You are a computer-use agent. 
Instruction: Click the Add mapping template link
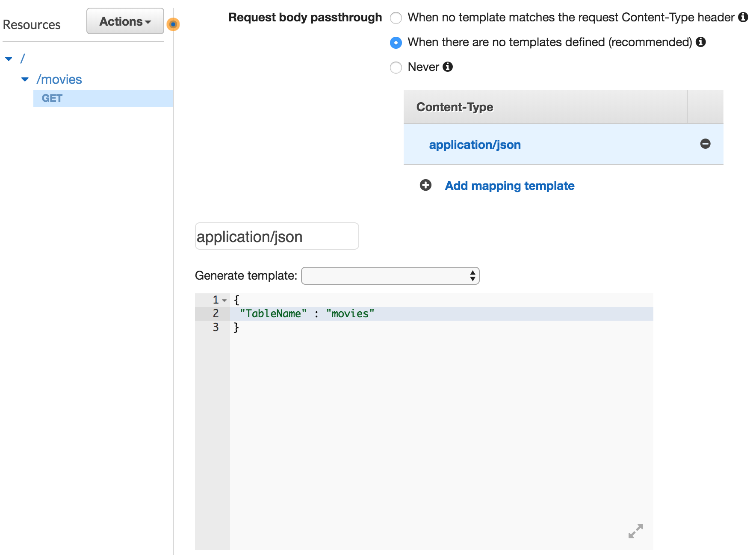click(x=509, y=186)
